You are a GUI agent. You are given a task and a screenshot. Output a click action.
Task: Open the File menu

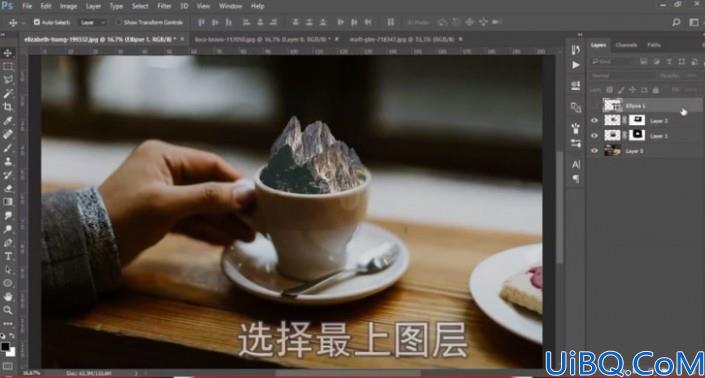pos(27,6)
